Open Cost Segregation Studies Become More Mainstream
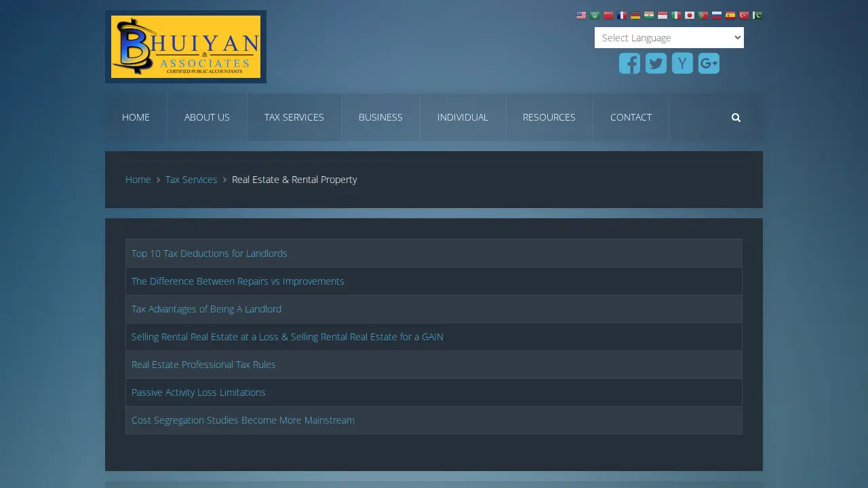The image size is (868, 488). 243,420
